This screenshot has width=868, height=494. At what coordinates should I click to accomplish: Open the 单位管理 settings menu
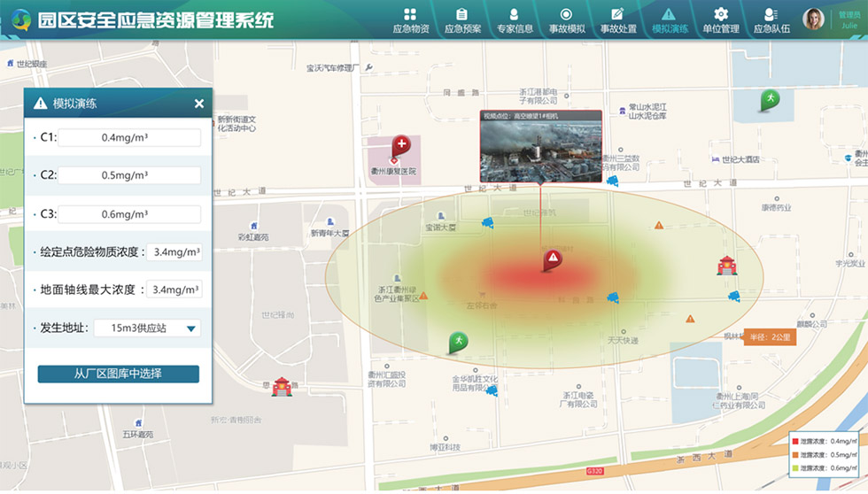point(720,20)
